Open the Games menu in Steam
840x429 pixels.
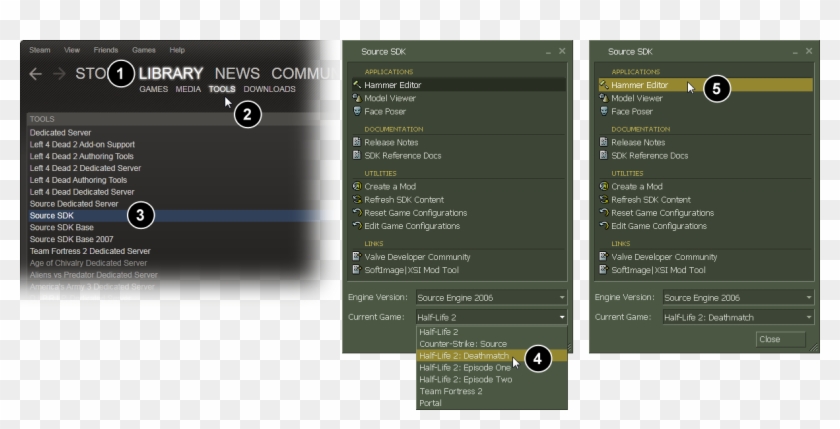point(144,50)
